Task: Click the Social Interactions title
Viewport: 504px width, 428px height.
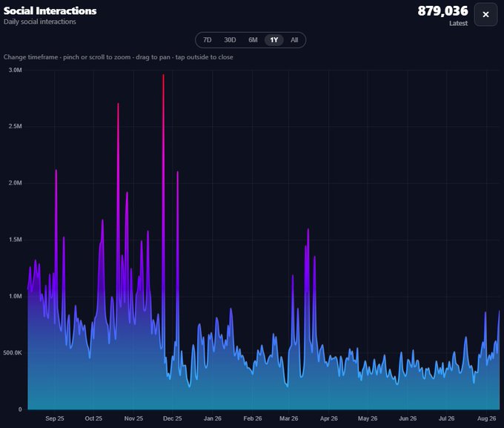Action: (50, 10)
